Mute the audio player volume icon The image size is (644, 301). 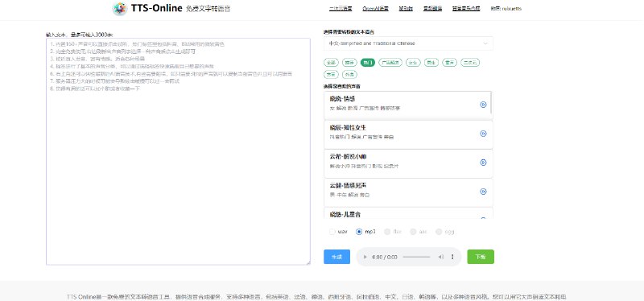click(440, 257)
